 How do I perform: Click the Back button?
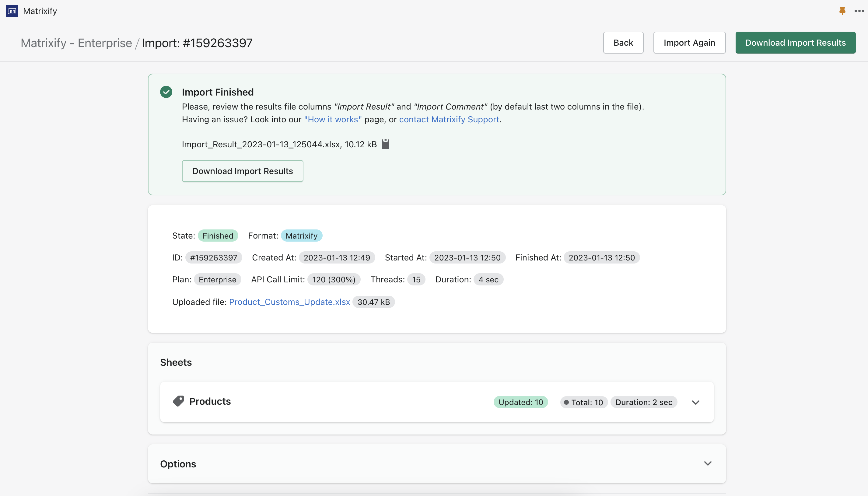(x=623, y=42)
